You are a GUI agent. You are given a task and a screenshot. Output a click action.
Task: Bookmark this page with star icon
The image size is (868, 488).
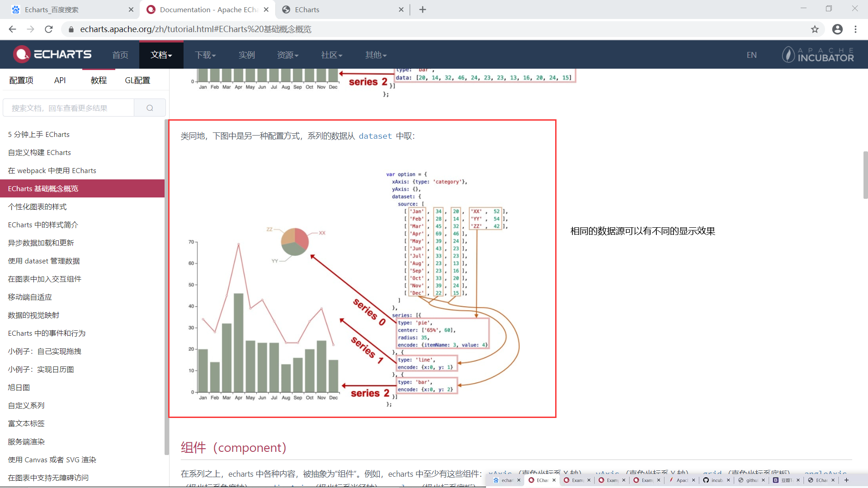[815, 29]
